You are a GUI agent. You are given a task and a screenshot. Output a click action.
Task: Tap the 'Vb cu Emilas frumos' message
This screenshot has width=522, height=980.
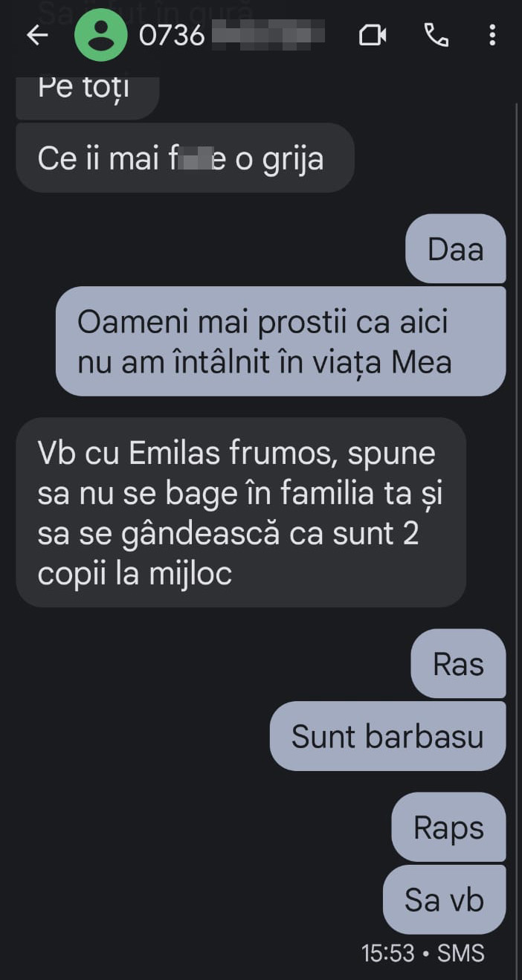[241, 512]
